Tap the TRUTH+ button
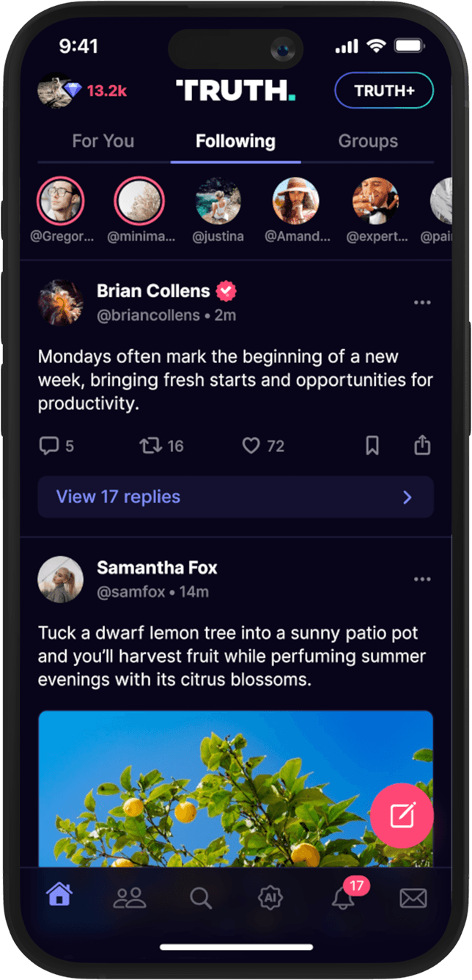The image size is (472, 980). coord(384,91)
